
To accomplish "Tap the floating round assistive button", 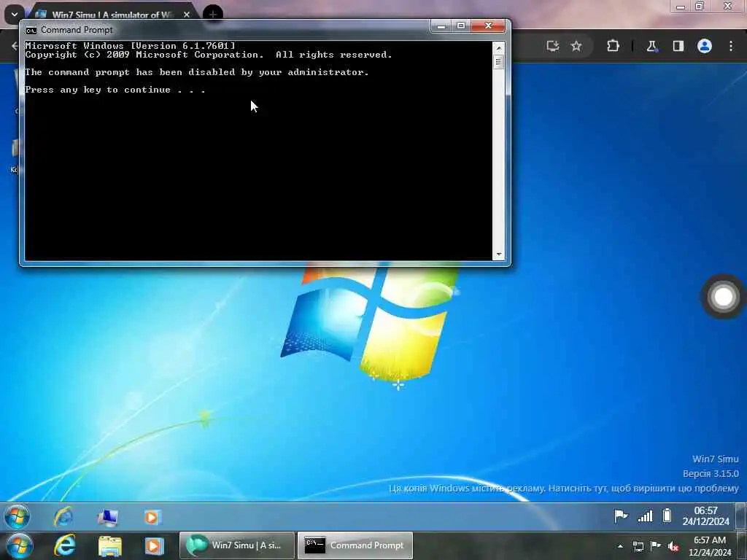I will 723,297.
